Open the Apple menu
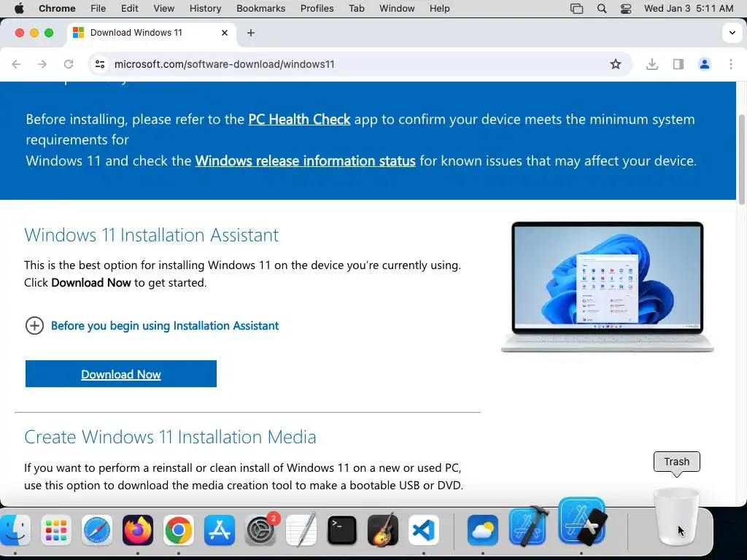This screenshot has width=747, height=560. tap(19, 9)
